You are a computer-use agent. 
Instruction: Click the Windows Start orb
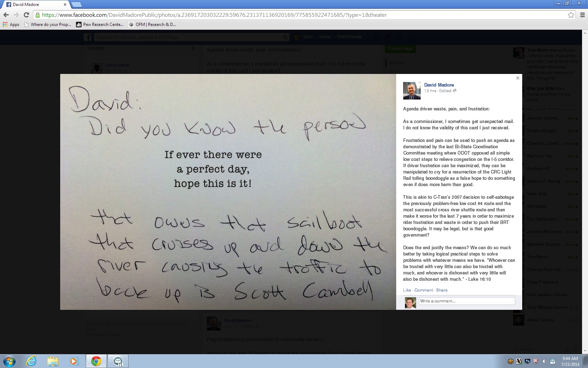tap(9, 361)
